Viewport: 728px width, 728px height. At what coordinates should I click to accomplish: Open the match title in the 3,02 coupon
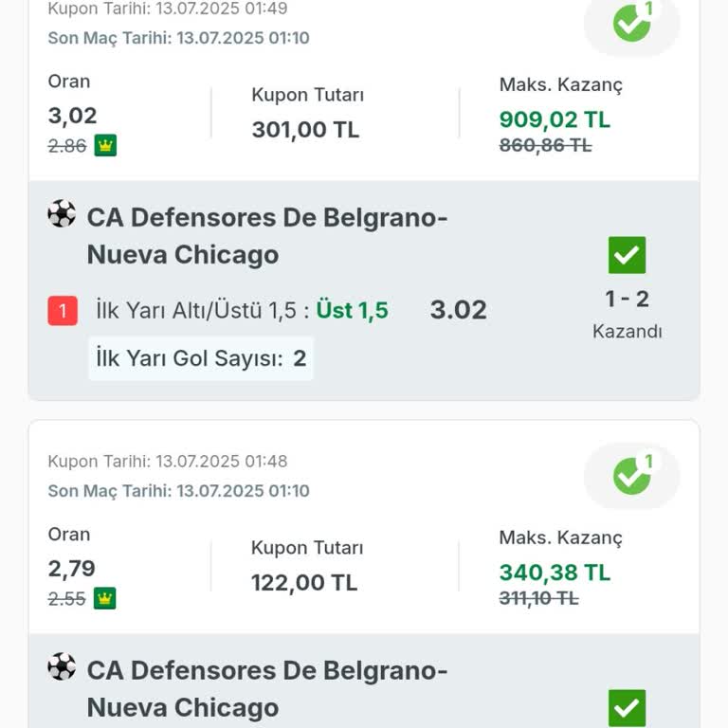coord(266,235)
